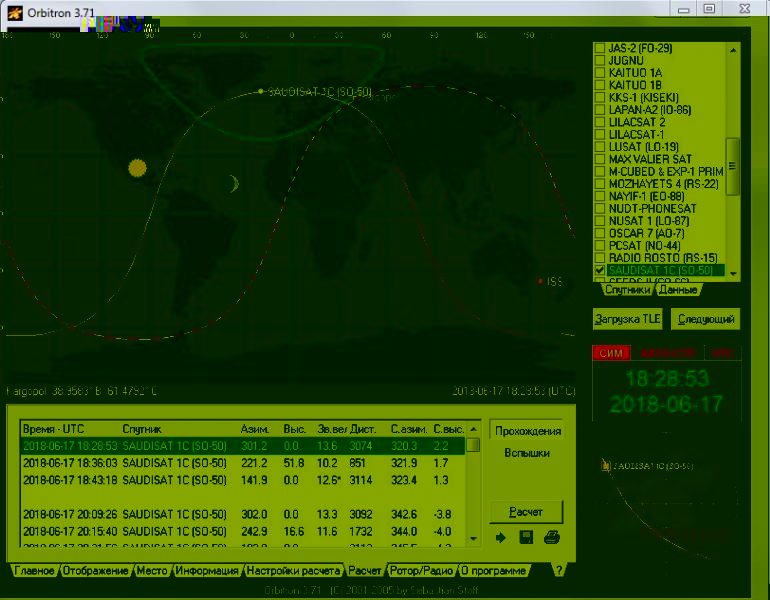Select the ISS satellite marker on the map
Screen dimensions: 770x600
click(x=541, y=281)
